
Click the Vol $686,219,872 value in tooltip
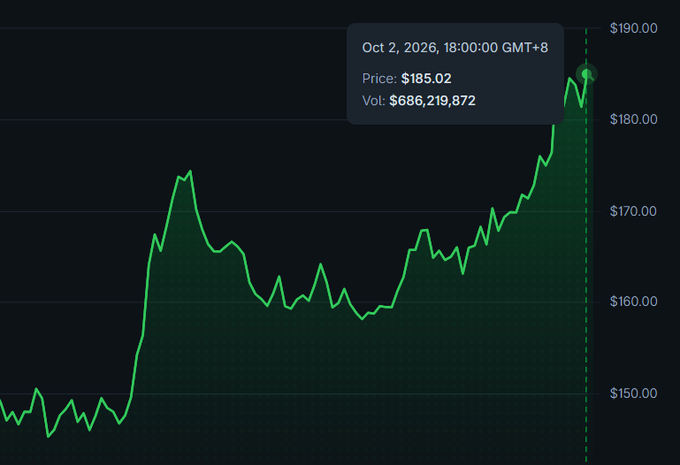(x=432, y=101)
